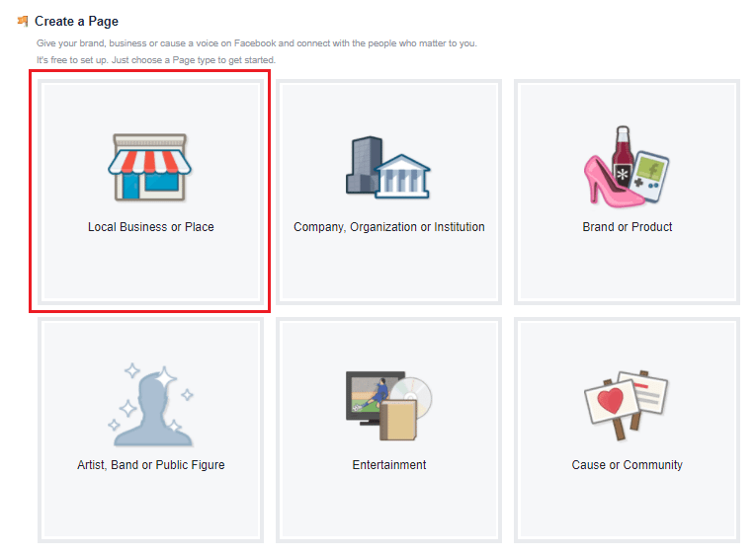Click the orange flag icon beside Create a Page
The height and width of the screenshot is (556, 756).
tap(23, 21)
